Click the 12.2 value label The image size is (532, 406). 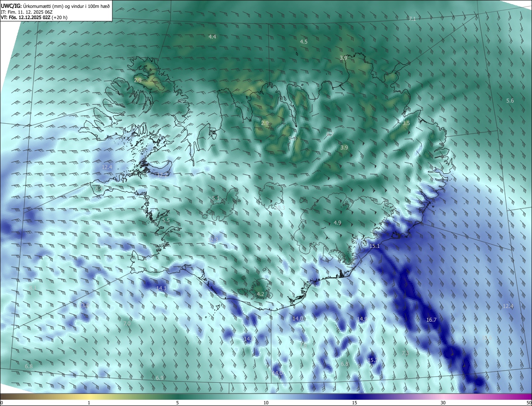click(163, 175)
